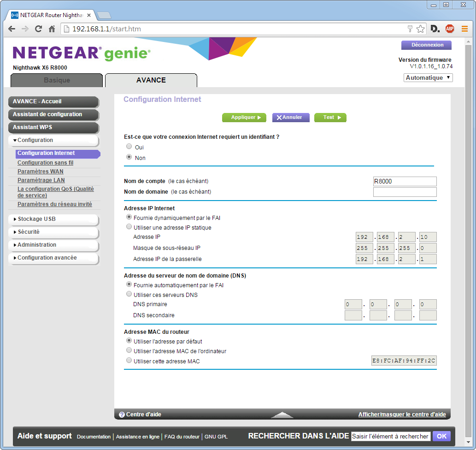This screenshot has width=476, height=450.
Task: Click the saved-password key icon
Action: click(x=410, y=29)
